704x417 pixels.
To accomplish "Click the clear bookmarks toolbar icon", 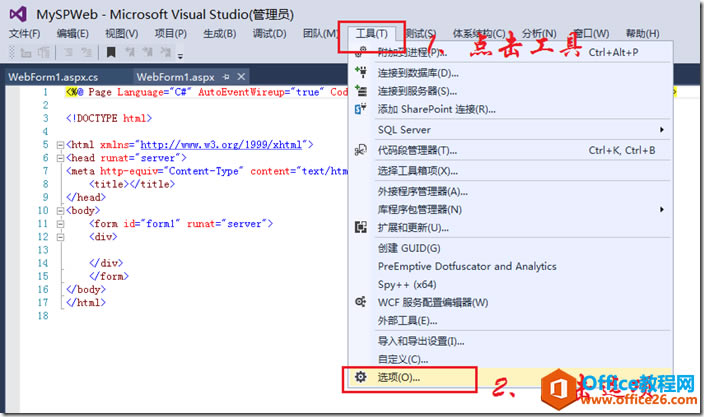I will (165, 52).
